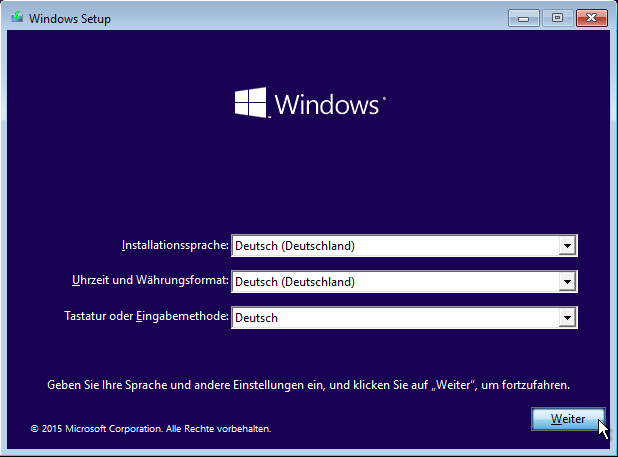
Task: Click the Installationssprache label
Action: [175, 245]
